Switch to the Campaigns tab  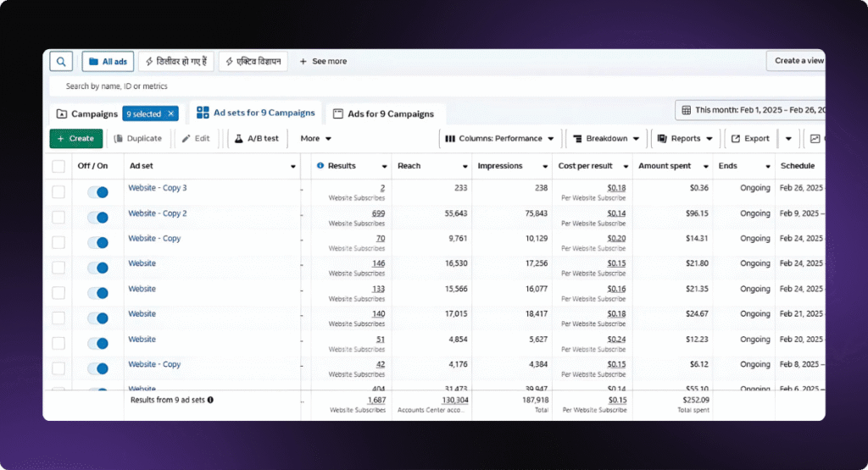pos(87,113)
